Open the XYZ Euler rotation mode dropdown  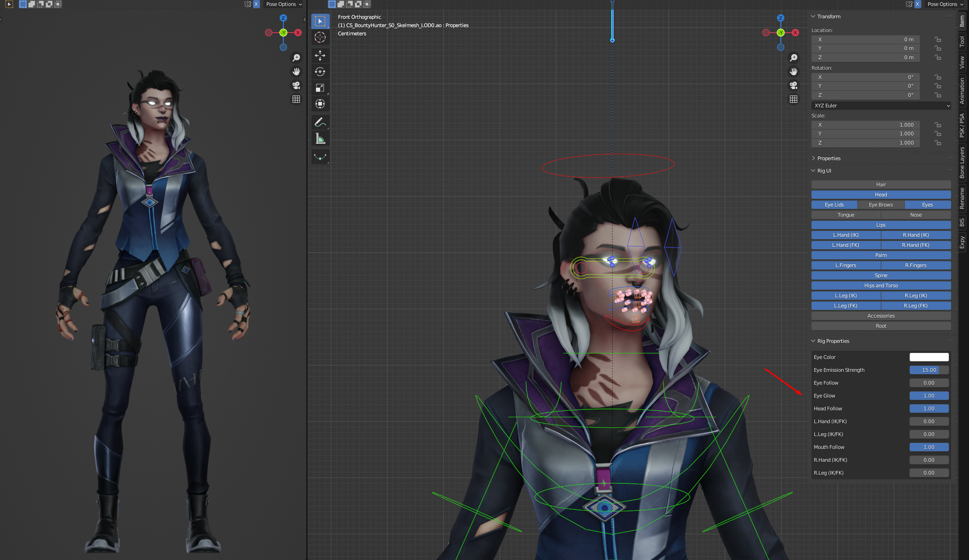coord(880,106)
